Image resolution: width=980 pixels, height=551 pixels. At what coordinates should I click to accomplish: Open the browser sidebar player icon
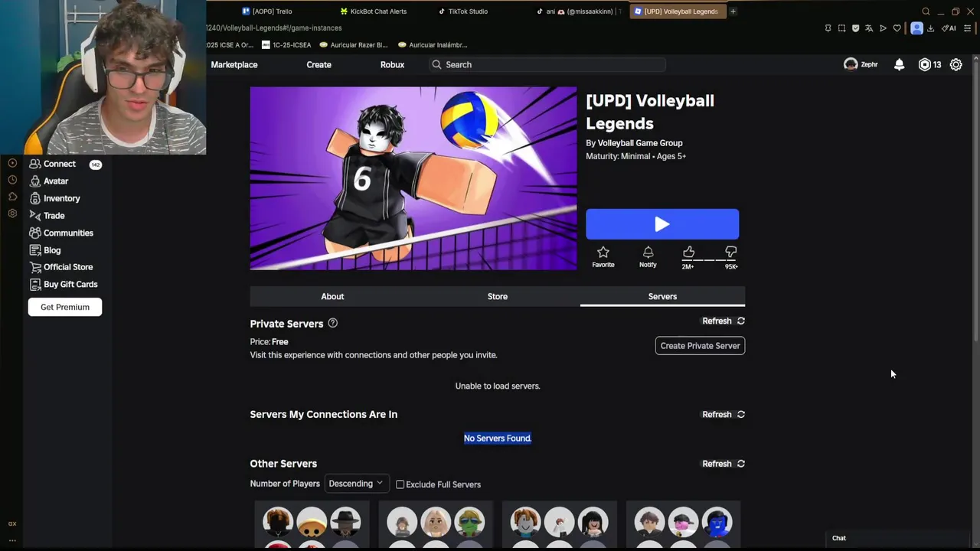pos(12,163)
